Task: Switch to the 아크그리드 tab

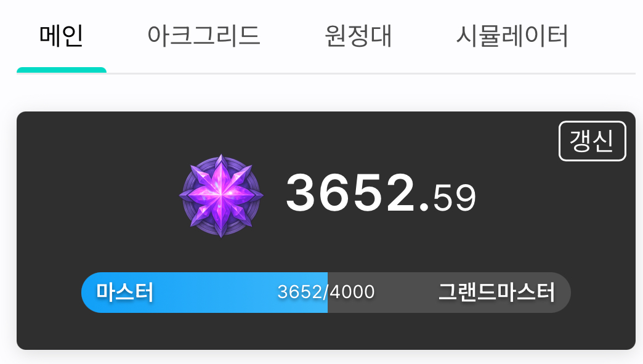Action: click(204, 35)
